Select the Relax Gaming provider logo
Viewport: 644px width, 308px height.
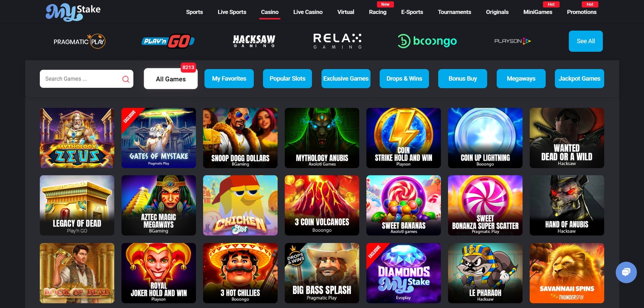337,41
